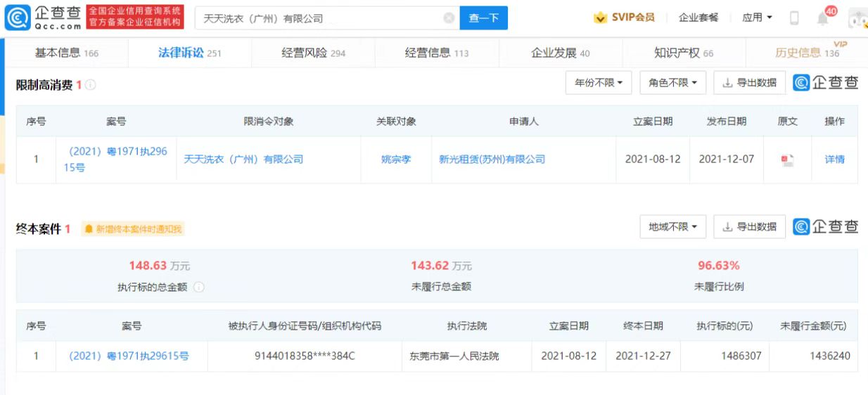Screen dimensions: 868x395
Task: Switch to 企业发展 tab
Action: coord(560,53)
